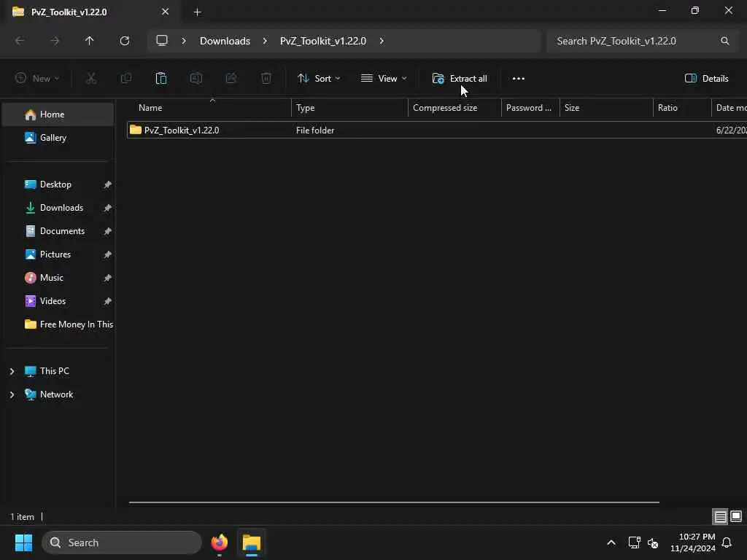The image size is (747, 560).
Task: Switch to details list view icon
Action: pos(720,516)
